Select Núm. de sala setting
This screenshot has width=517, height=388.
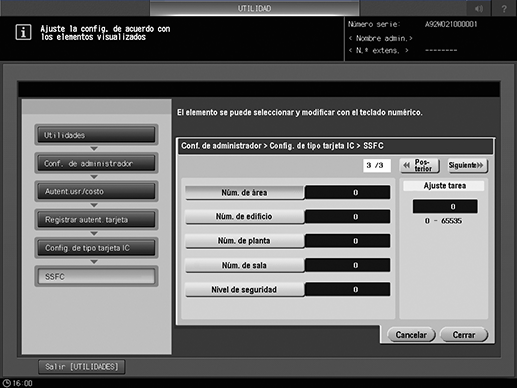click(244, 265)
